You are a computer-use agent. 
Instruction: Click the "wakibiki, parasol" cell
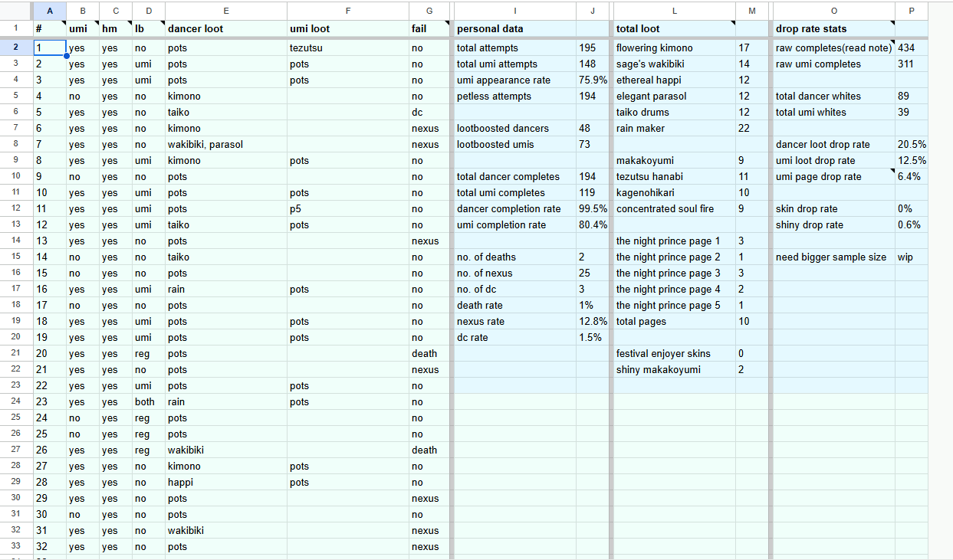tap(225, 145)
